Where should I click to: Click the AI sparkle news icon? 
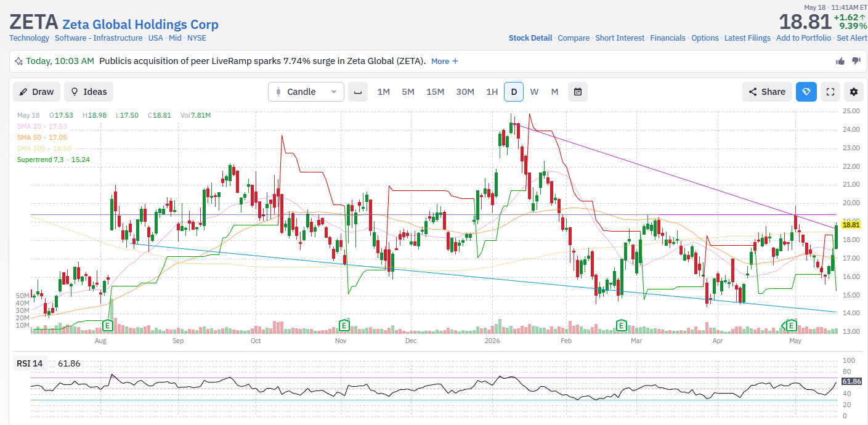[x=19, y=61]
